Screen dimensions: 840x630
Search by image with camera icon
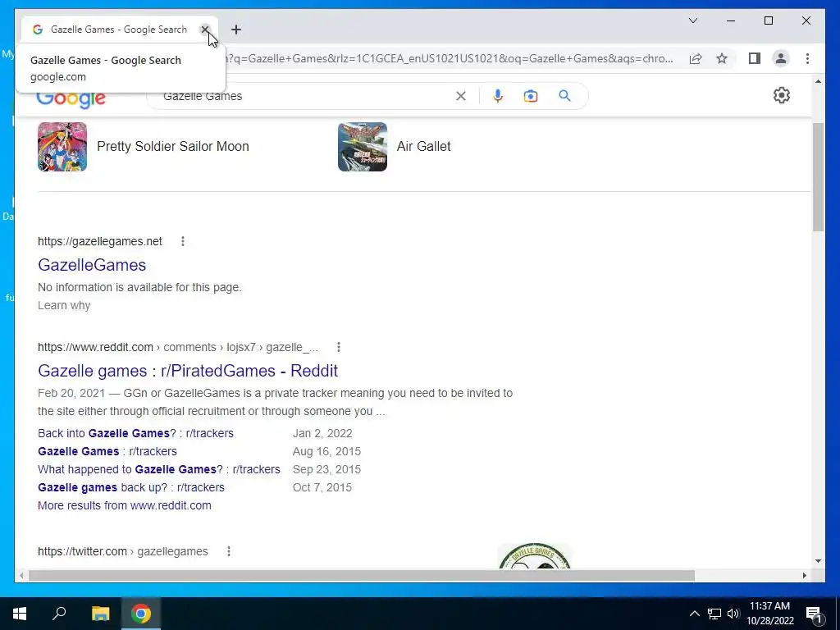tap(531, 96)
